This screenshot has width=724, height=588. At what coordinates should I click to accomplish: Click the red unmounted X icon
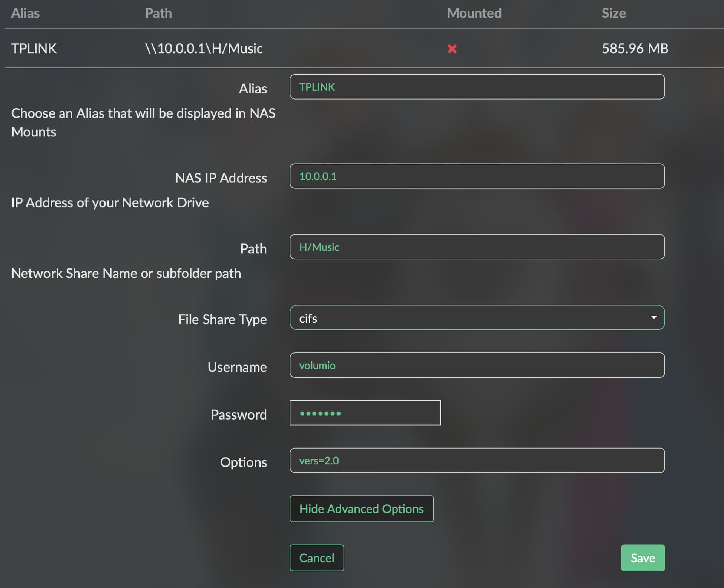(452, 49)
